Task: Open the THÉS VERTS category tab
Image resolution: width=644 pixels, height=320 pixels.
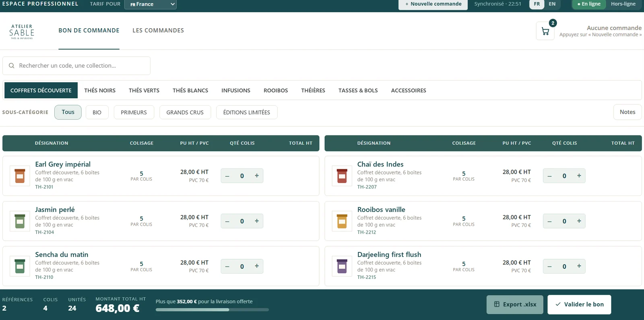Action: point(144,90)
